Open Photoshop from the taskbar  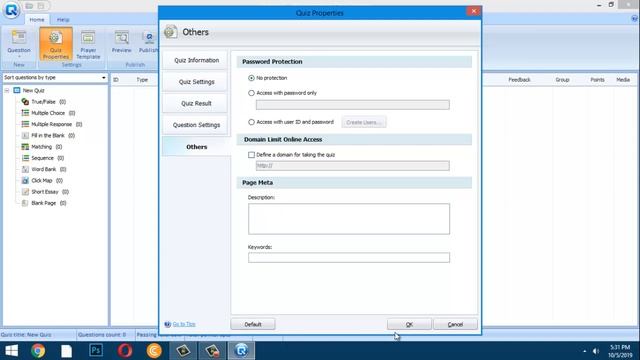click(x=96, y=351)
